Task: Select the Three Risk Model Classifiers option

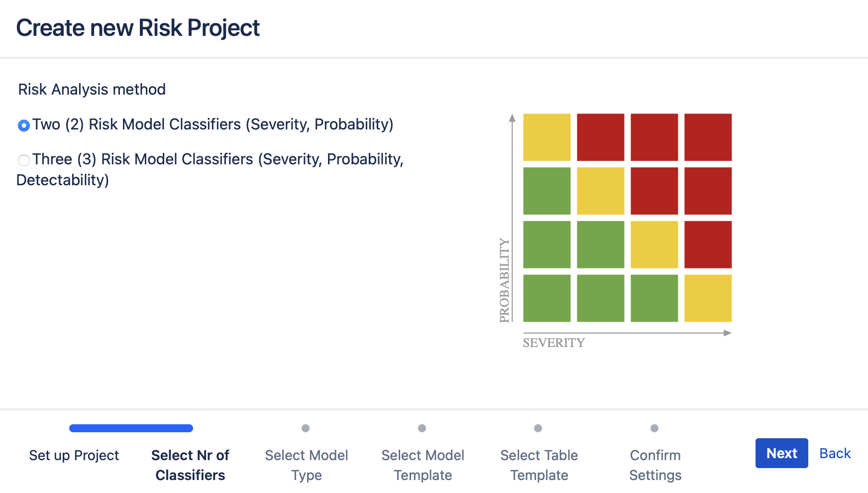Action: pos(23,160)
